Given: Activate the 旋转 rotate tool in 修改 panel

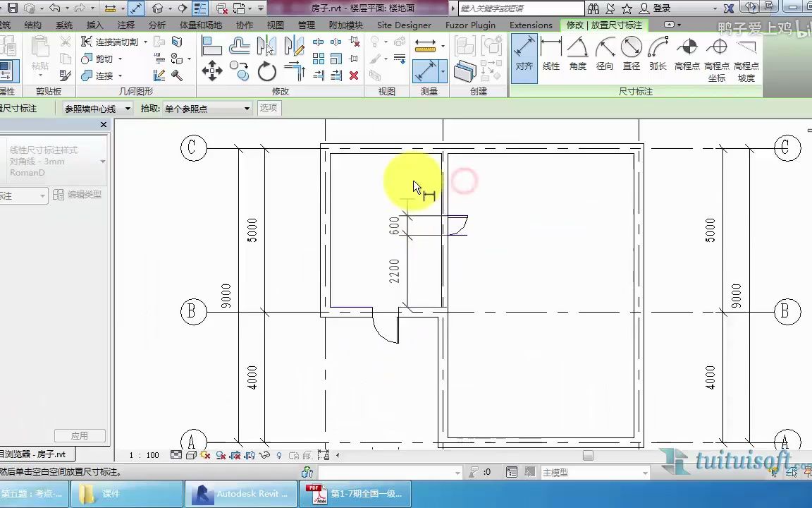Looking at the screenshot, I should pos(266,71).
